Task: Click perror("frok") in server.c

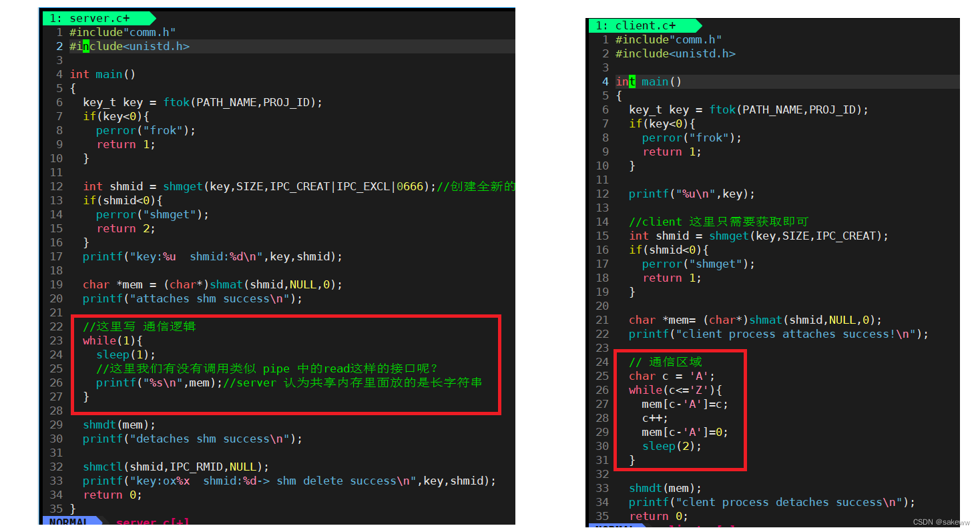Action: point(146,130)
